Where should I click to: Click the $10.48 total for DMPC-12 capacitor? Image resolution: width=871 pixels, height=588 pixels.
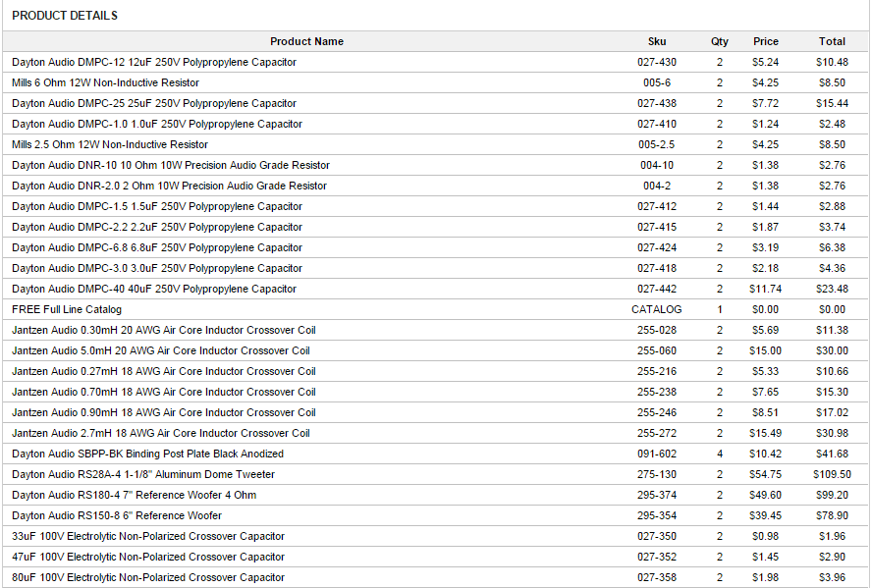tap(832, 62)
